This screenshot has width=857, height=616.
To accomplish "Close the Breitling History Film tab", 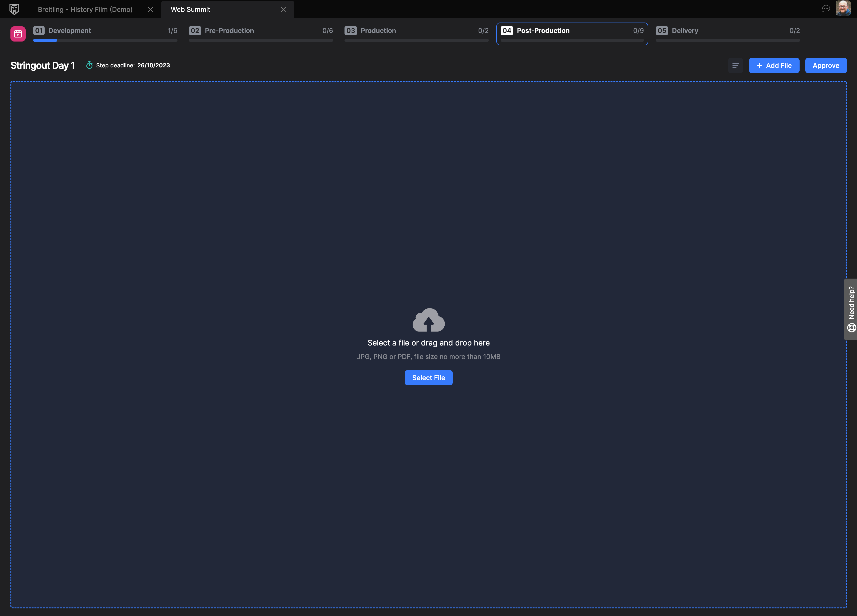I will 150,9.
